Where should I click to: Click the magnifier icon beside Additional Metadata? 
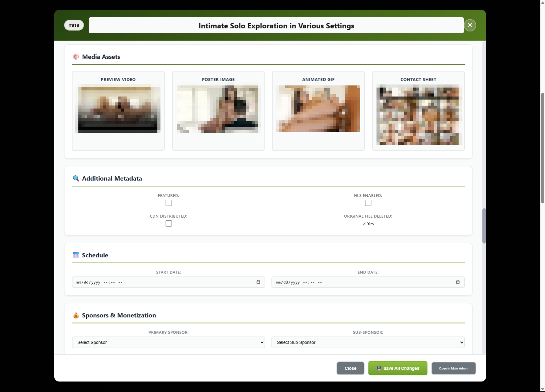[x=76, y=178]
